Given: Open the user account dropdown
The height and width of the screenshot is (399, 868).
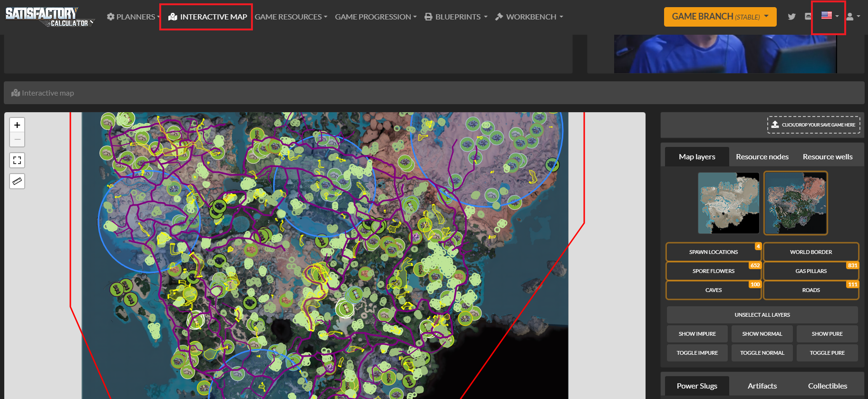Looking at the screenshot, I should (x=853, y=17).
